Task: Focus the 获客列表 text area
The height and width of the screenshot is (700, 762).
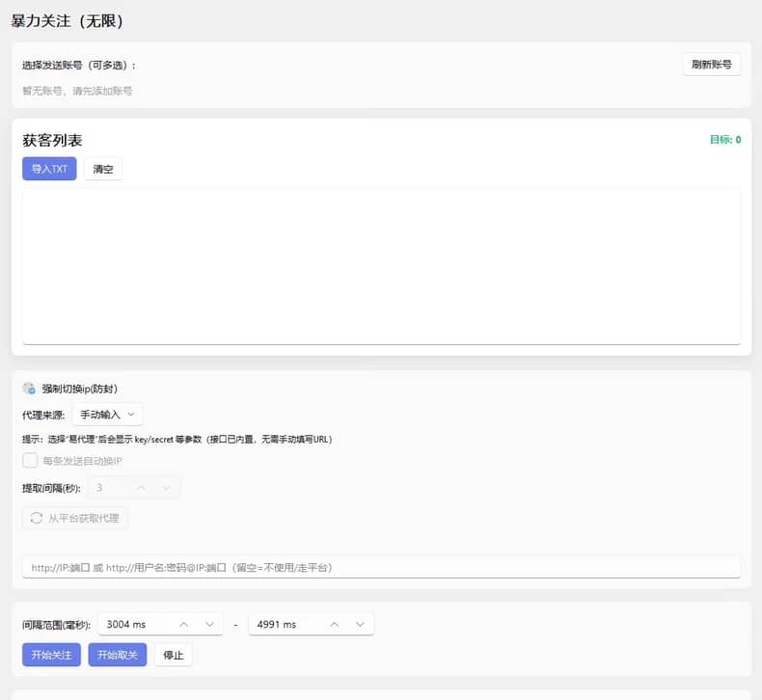Action: 382,267
